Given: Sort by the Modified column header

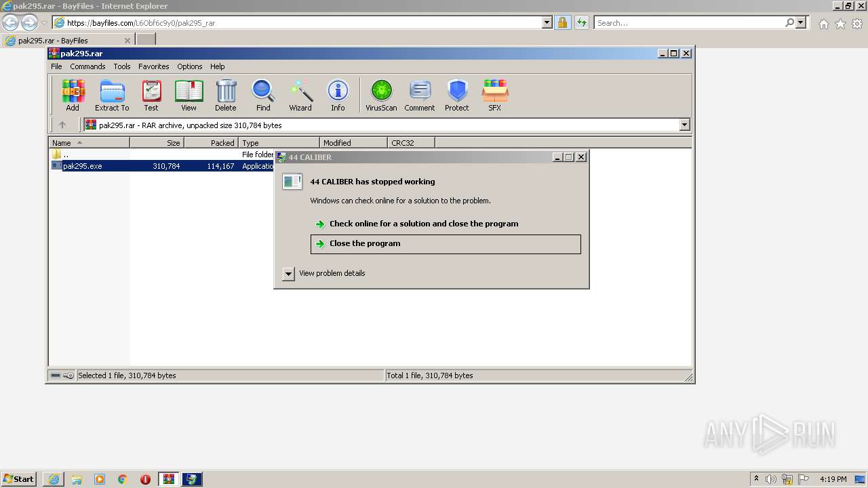Looking at the screenshot, I should 353,142.
